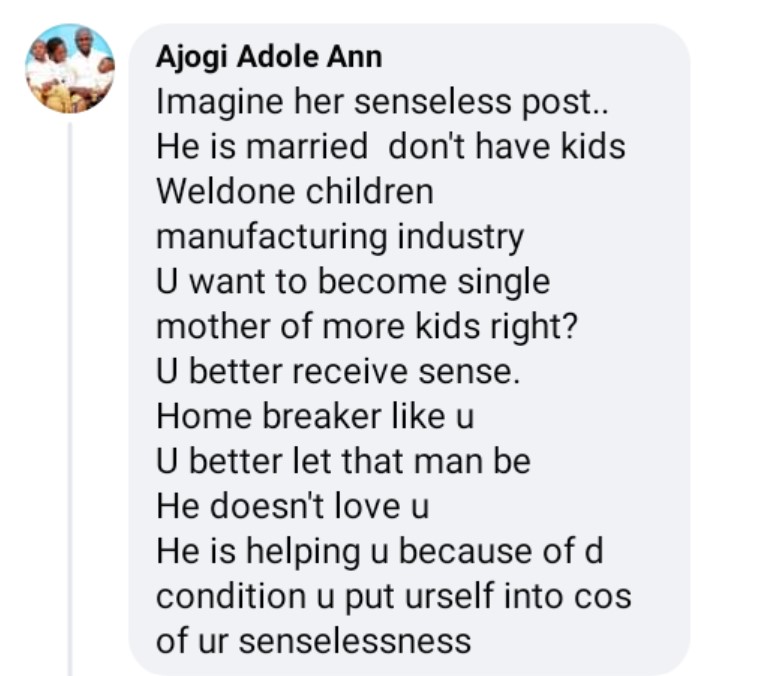This screenshot has height=676, width=772.
Task: Click the phrase 'Home breaker like u'
Action: [300, 417]
